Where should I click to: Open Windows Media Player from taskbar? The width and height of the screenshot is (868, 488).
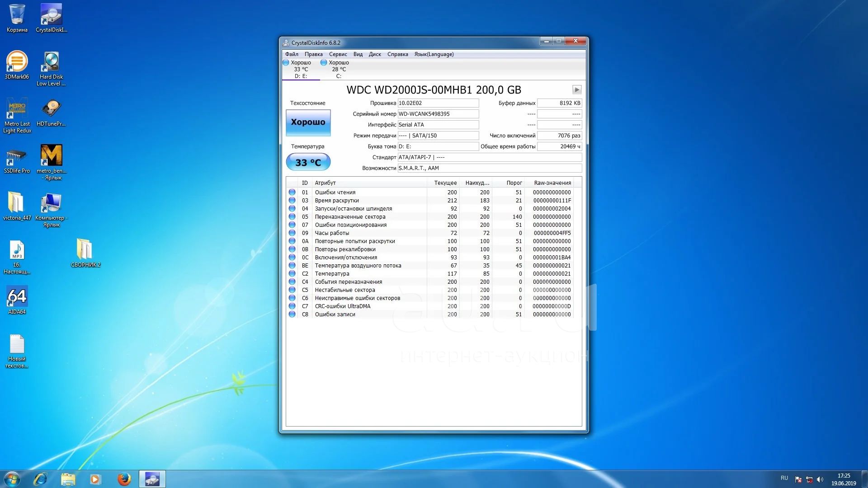click(x=95, y=479)
